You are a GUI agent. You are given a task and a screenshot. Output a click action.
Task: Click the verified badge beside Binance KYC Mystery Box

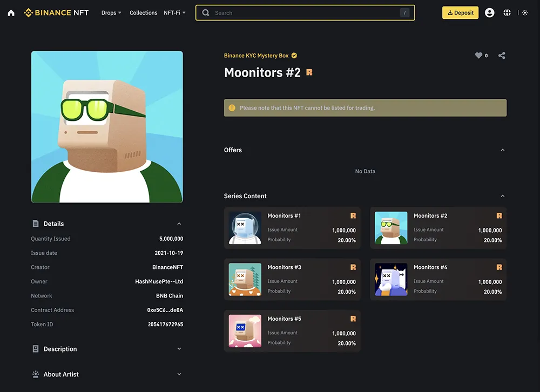294,56
